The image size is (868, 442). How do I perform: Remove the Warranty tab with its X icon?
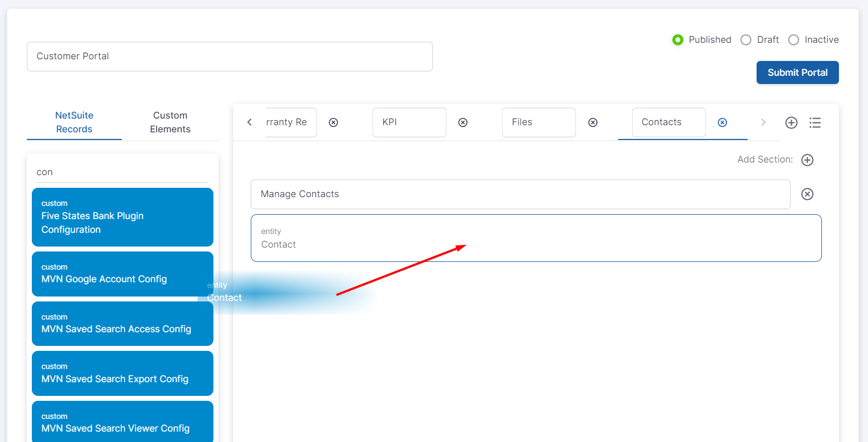pos(333,122)
